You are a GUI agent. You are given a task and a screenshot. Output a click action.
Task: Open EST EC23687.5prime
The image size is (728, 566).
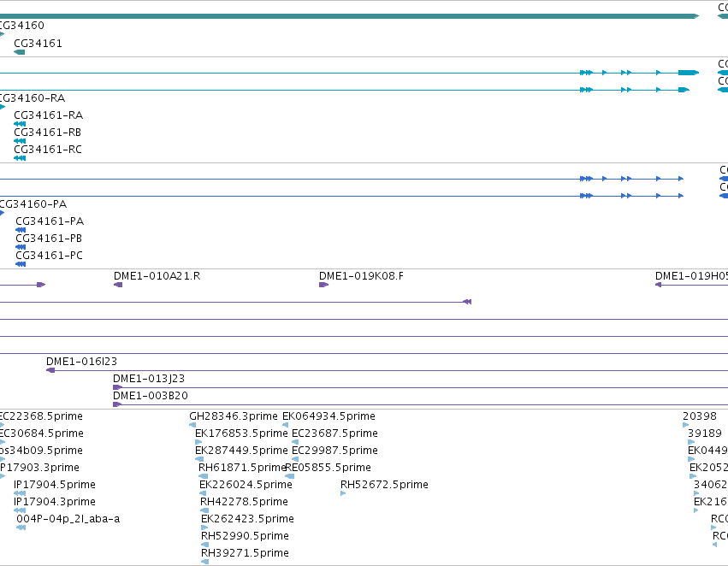pyautogui.click(x=334, y=433)
